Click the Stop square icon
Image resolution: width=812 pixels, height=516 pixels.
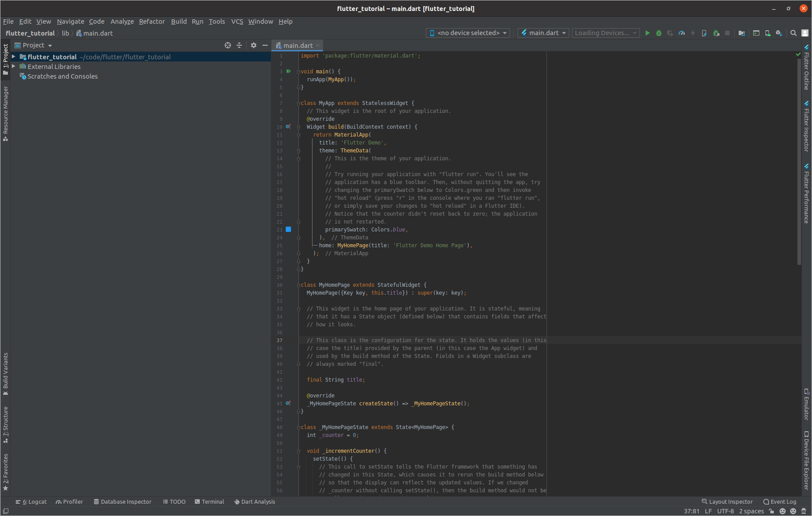[727, 33]
